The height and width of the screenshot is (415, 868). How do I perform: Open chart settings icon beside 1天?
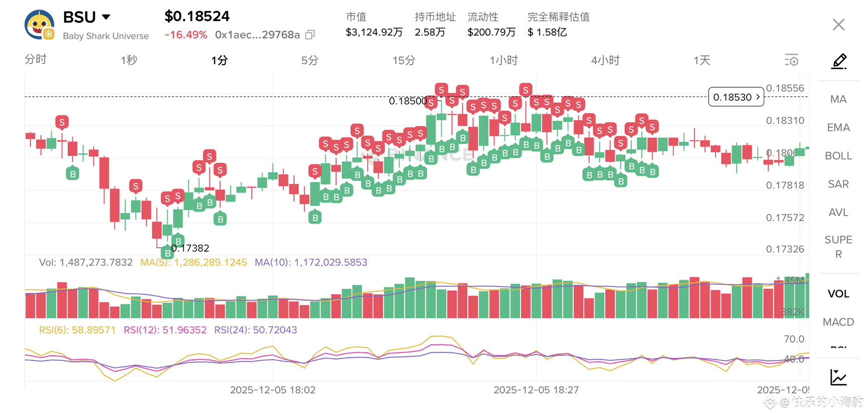pyautogui.click(x=791, y=61)
